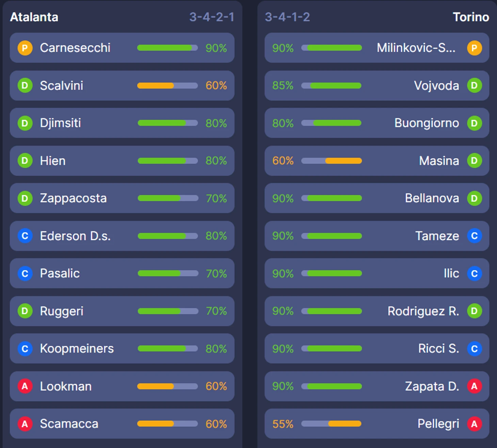This screenshot has height=448, width=497.
Task: Click the blue C badge next to Ederson D.s.
Action: (x=25, y=236)
